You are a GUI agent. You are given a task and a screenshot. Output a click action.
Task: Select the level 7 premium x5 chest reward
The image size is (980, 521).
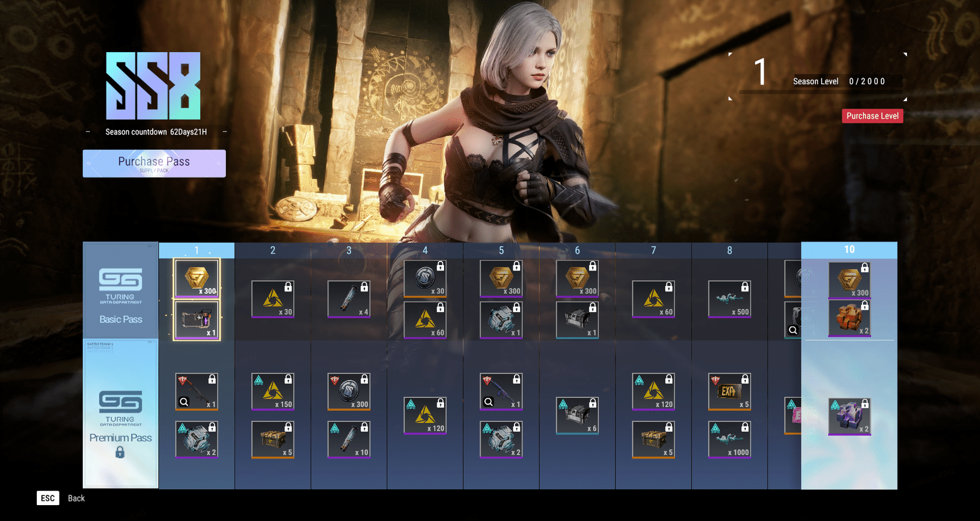coord(654,440)
